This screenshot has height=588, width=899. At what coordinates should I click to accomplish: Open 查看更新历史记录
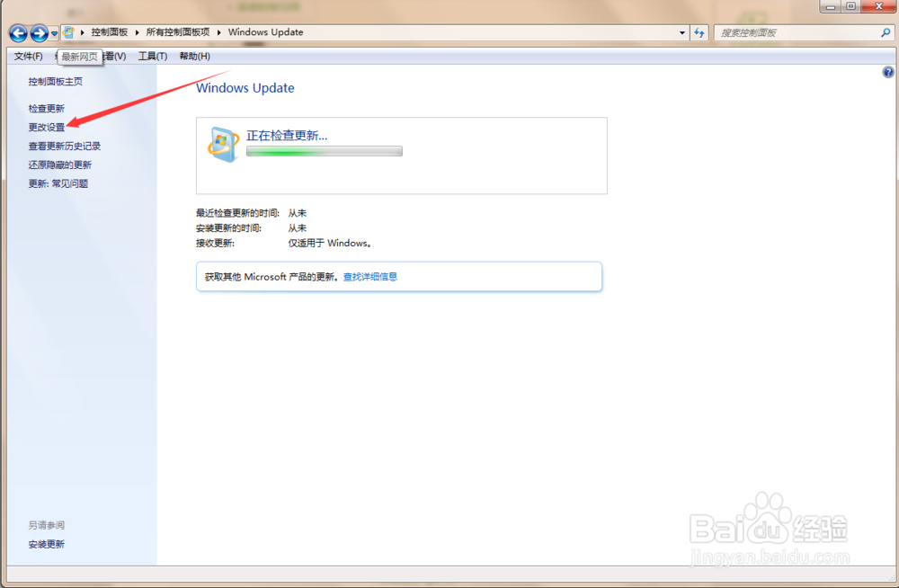[65, 147]
